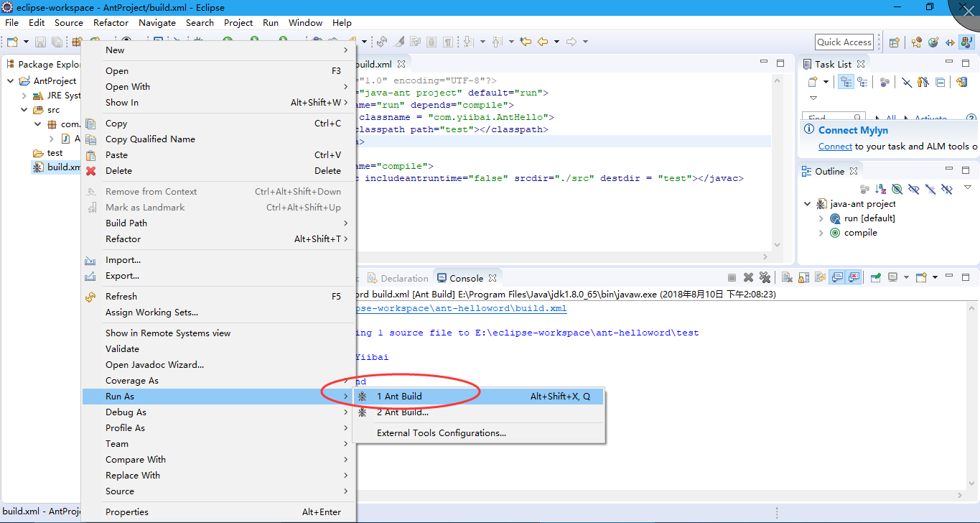Collapse the java-ant project node in Outline
Screen dimensions: 980x523
coord(808,204)
